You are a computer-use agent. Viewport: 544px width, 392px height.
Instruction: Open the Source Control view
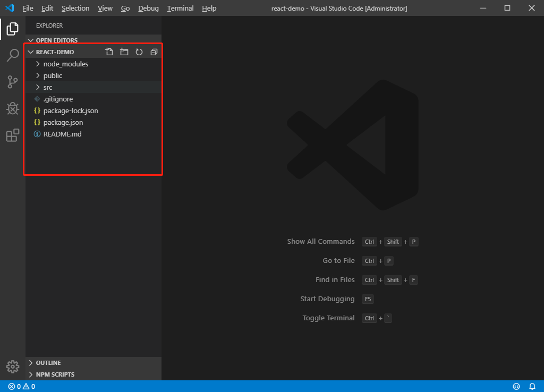click(x=12, y=82)
